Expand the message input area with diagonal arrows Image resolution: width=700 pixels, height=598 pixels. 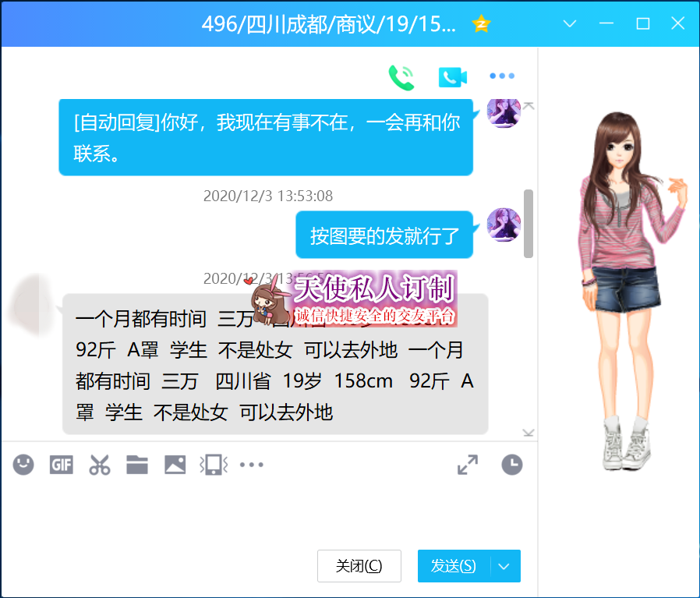(x=467, y=464)
